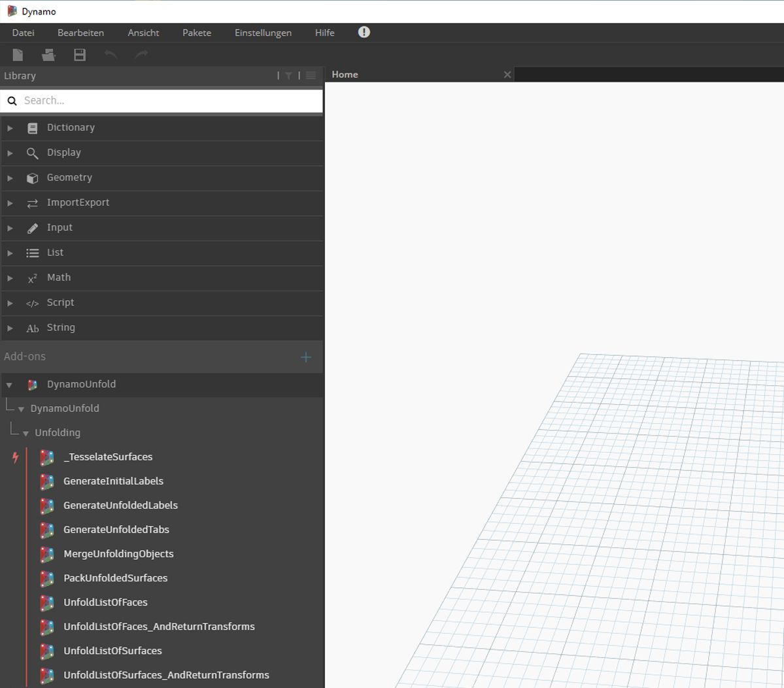Click the Dictionary book icon
Screen dimensions: 784x688
pyautogui.click(x=33, y=128)
